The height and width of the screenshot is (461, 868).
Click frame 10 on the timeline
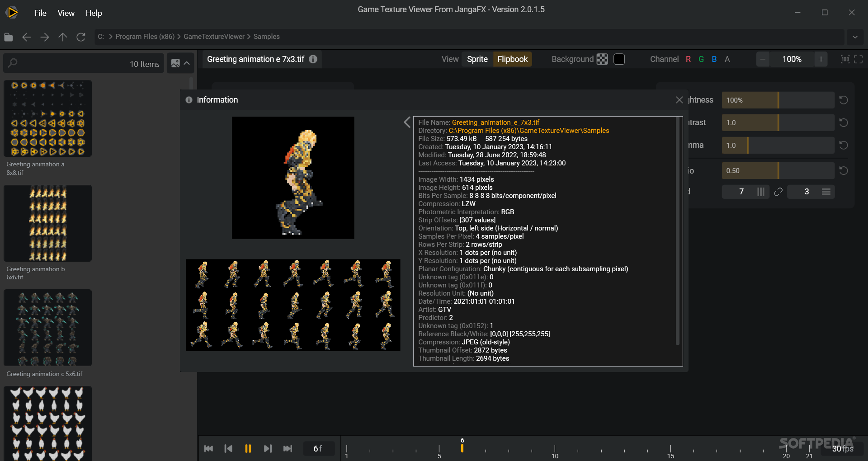(x=555, y=451)
